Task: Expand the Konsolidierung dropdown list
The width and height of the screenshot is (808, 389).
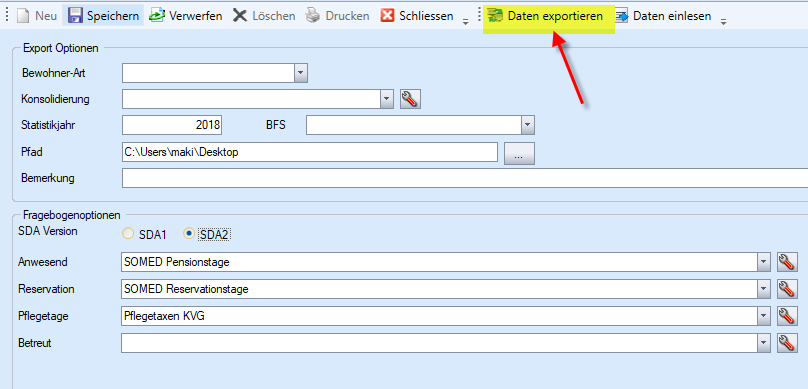Action: click(387, 98)
